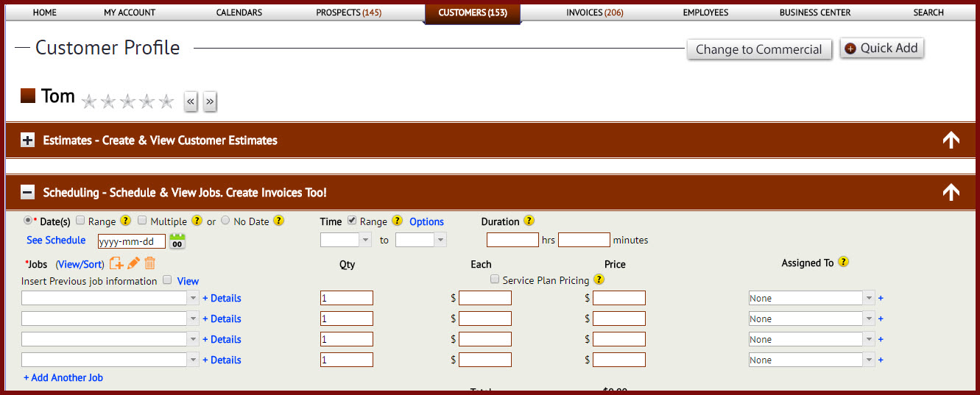Viewport: 980px width, 395px height.
Task: Open the end time dropdown
Action: pos(421,240)
